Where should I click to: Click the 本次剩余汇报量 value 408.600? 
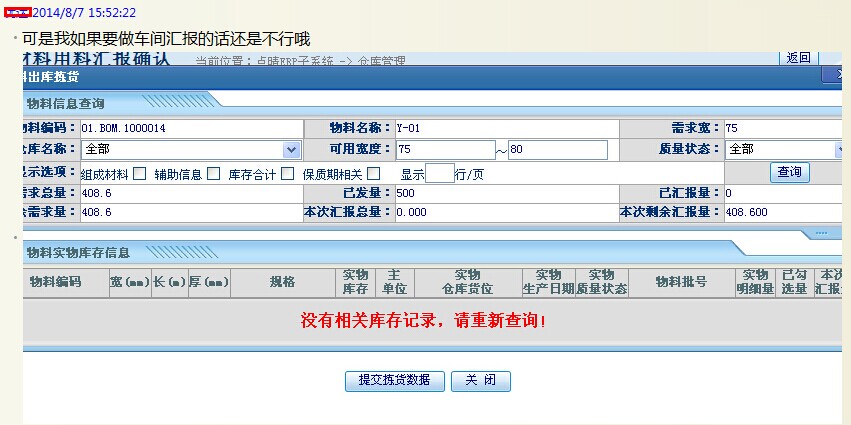click(x=746, y=212)
